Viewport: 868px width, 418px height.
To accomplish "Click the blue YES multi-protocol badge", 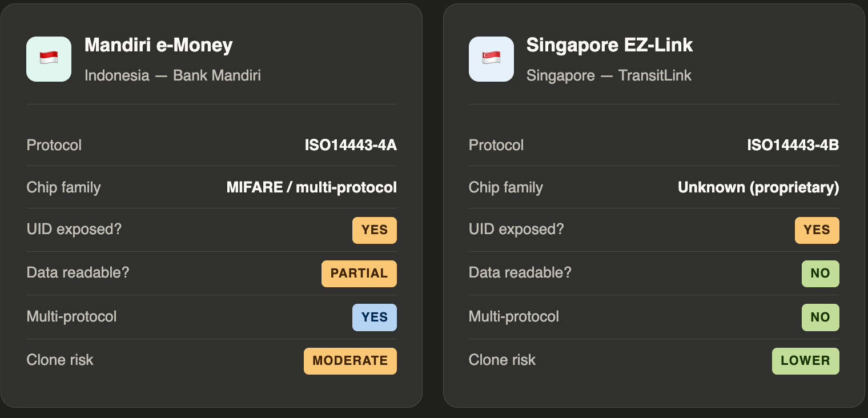I will tap(375, 317).
